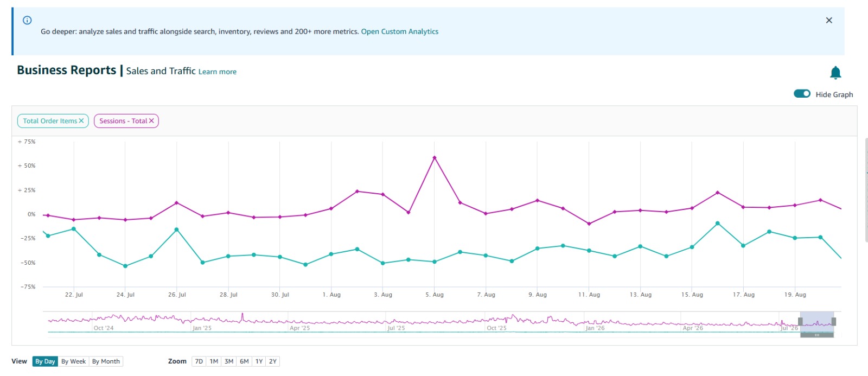Image resolution: width=868 pixels, height=376 pixels.
Task: Click the Total Order Items chip label
Action: point(50,121)
